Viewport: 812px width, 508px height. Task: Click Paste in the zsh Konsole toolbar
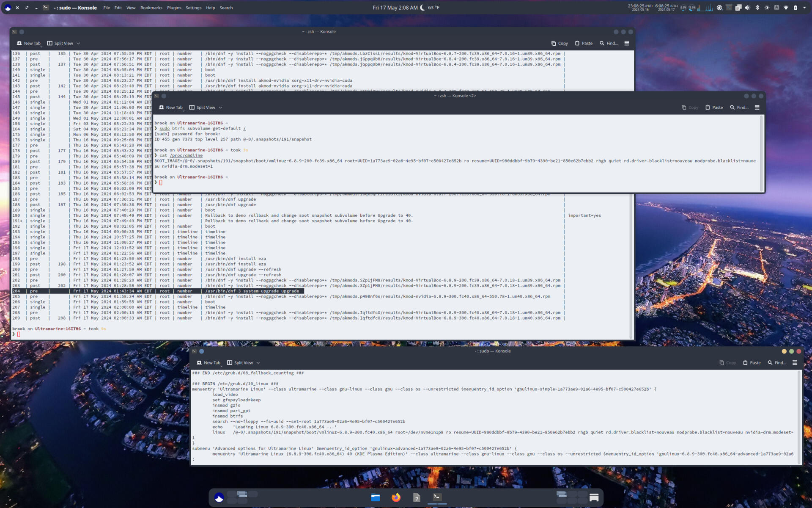[584, 43]
